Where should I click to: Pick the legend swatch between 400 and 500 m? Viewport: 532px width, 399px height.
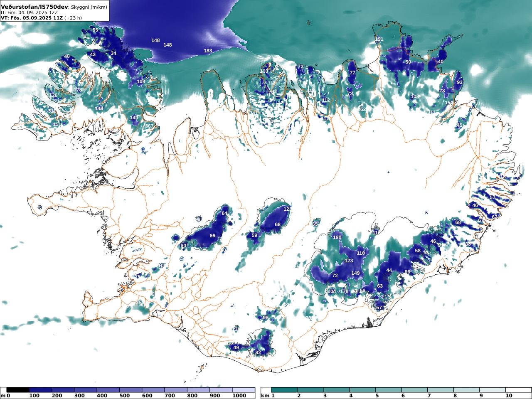tap(108, 390)
